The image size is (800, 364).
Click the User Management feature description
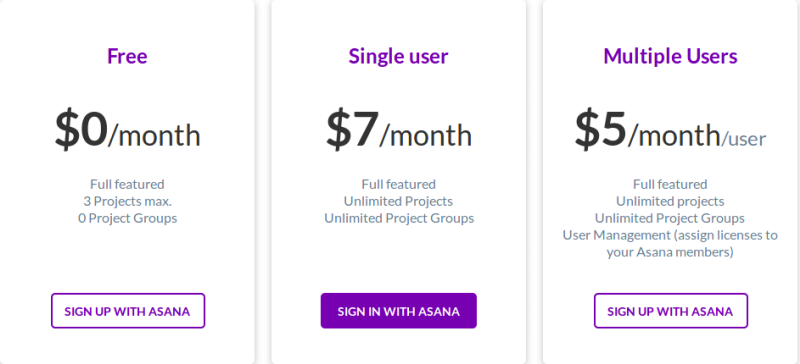click(x=670, y=244)
